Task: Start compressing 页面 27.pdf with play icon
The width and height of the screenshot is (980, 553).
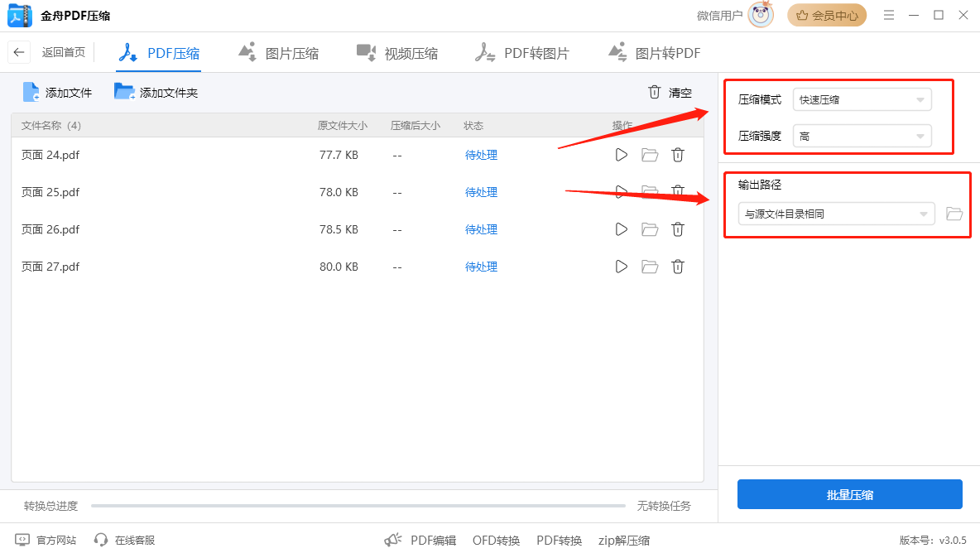Action: [622, 267]
